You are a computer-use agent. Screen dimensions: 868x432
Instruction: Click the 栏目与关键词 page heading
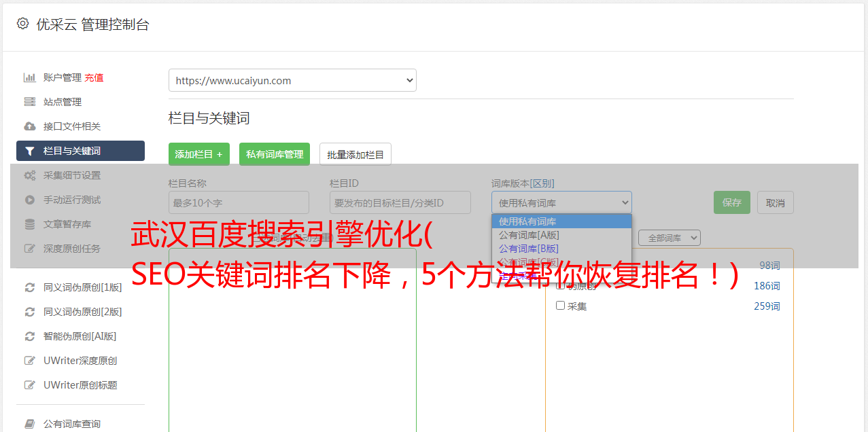[x=209, y=118]
